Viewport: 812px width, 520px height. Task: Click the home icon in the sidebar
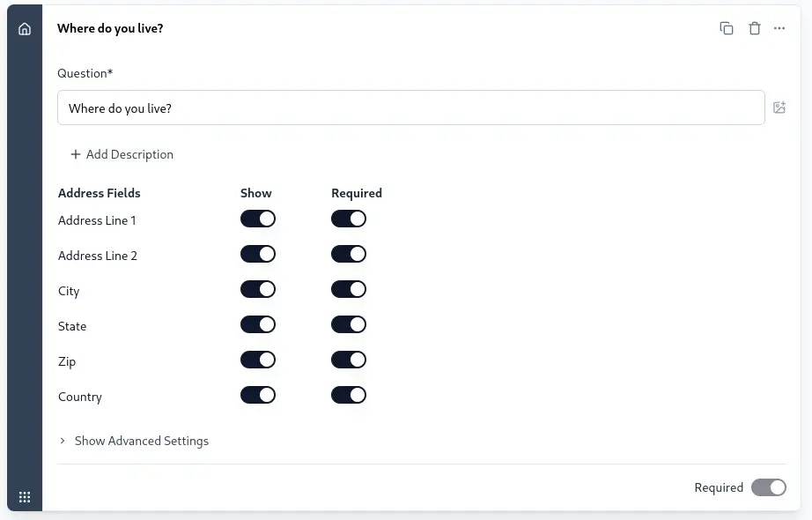click(x=24, y=27)
